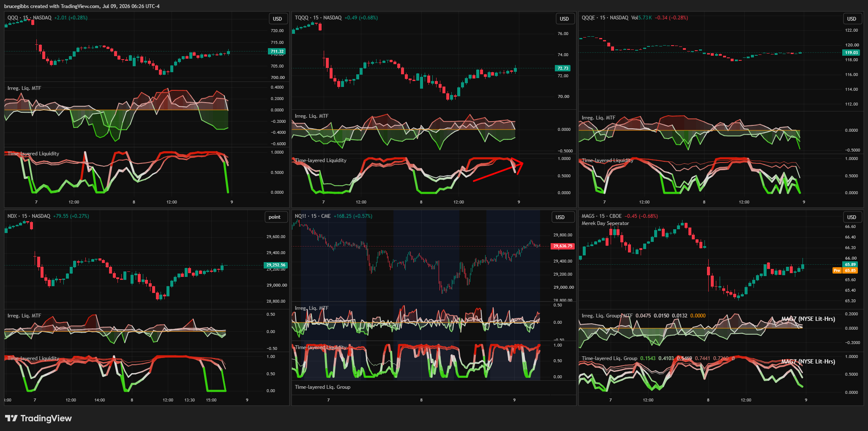Click the snapshot header text by brucegibbs
The image size is (868, 431).
pyautogui.click(x=82, y=6)
